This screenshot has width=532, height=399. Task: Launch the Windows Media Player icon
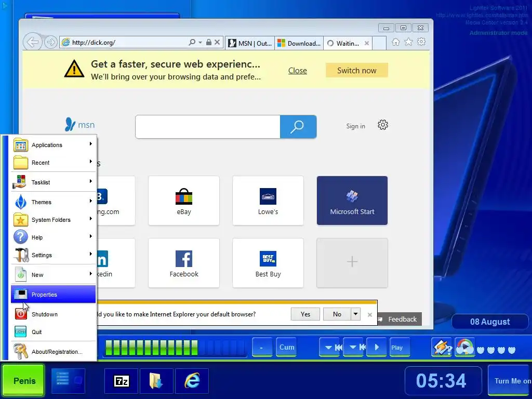pos(465,347)
